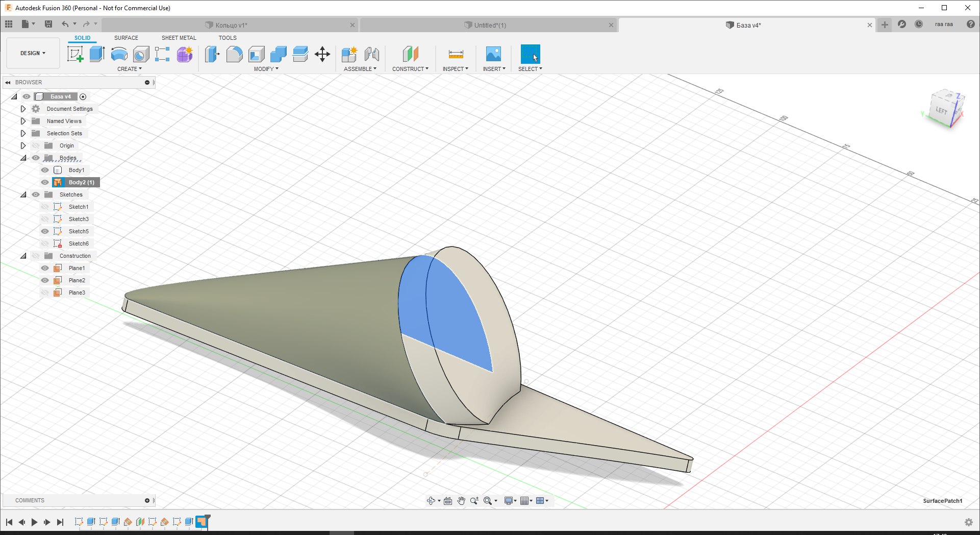
Task: Toggle the Sketches folder visibility eye
Action: [36, 194]
